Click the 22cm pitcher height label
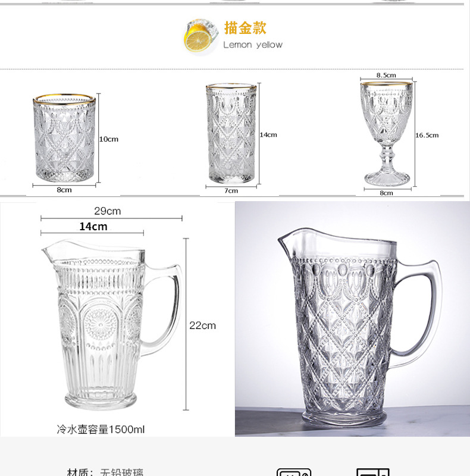This screenshot has height=476, width=470. [x=202, y=325]
